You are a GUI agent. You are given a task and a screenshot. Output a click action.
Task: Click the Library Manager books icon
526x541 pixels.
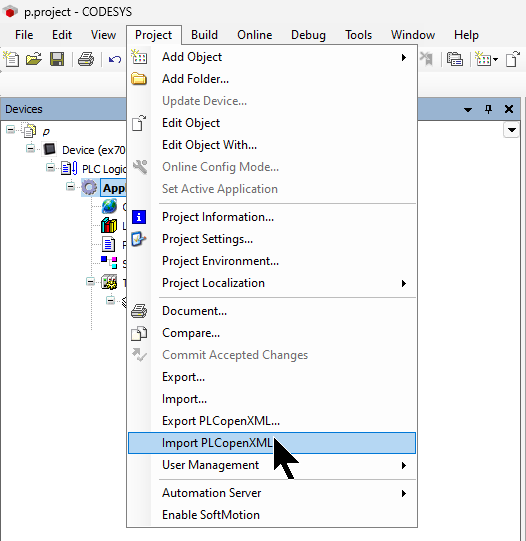pyautogui.click(x=109, y=226)
